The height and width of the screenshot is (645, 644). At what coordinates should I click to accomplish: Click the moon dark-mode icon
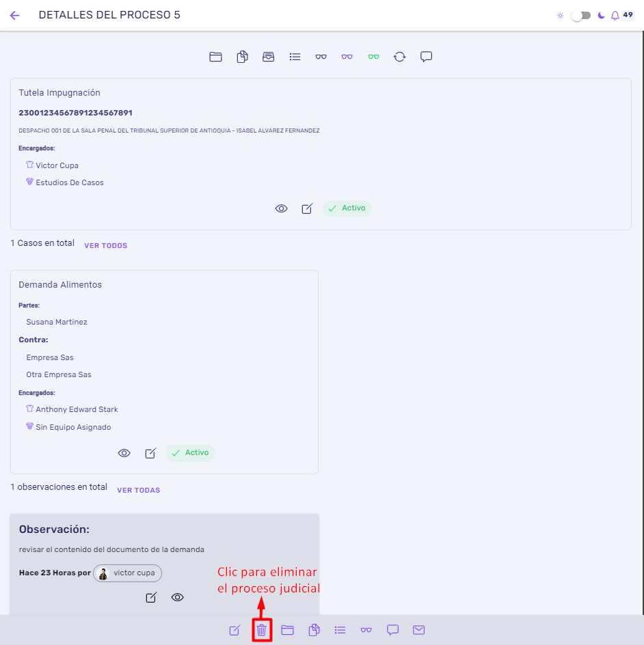601,16
